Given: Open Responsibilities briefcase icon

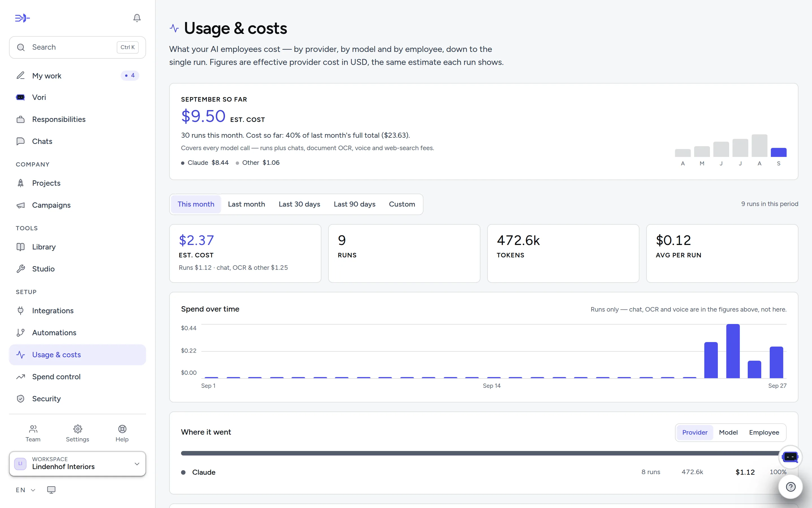Looking at the screenshot, I should pyautogui.click(x=21, y=119).
